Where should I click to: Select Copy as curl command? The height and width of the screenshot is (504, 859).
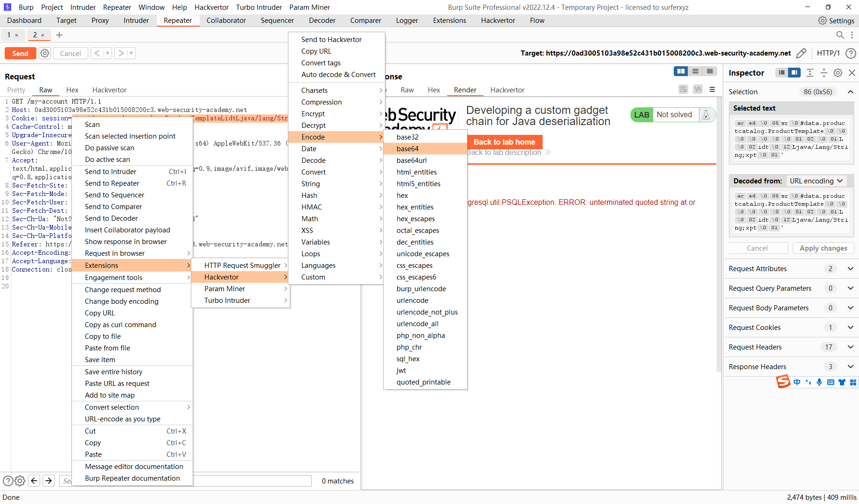tap(132, 325)
